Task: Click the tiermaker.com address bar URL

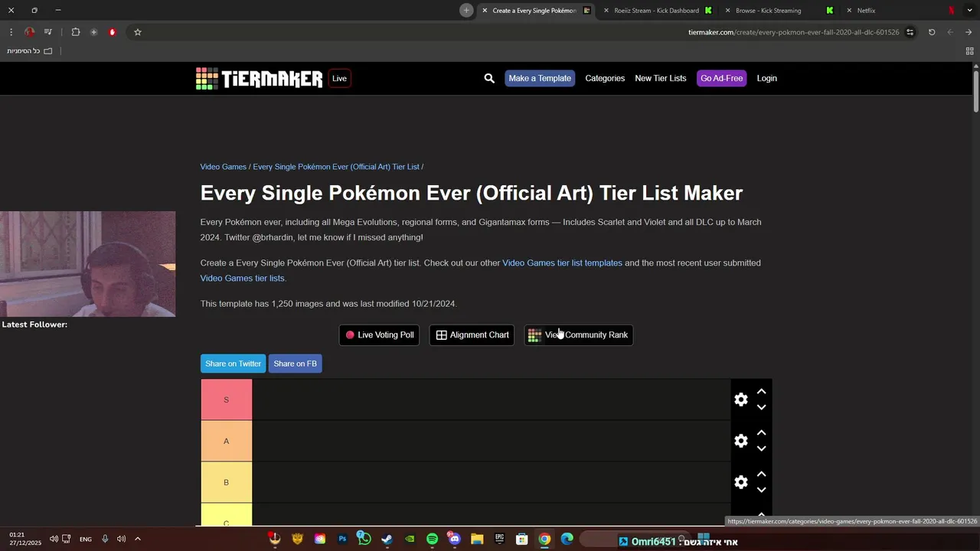Action: [794, 32]
